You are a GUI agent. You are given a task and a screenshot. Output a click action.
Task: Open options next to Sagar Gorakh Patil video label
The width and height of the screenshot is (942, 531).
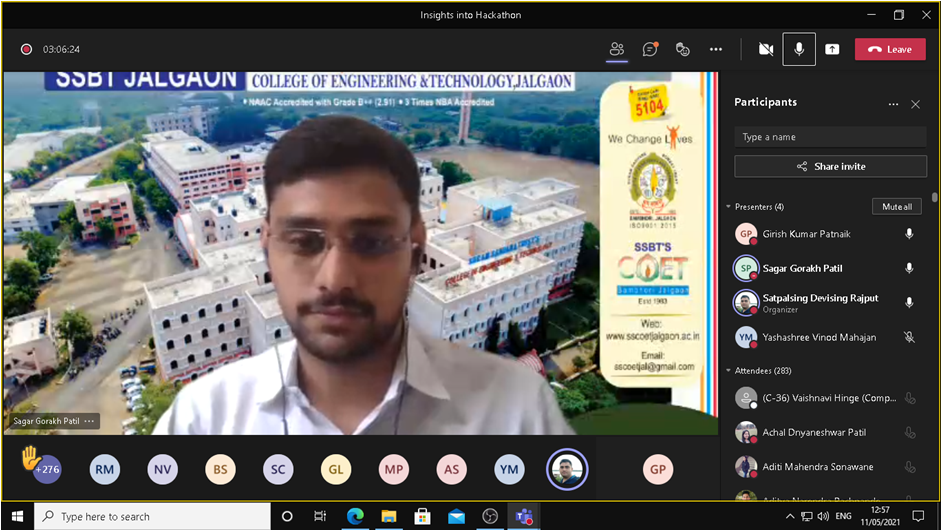coord(90,421)
